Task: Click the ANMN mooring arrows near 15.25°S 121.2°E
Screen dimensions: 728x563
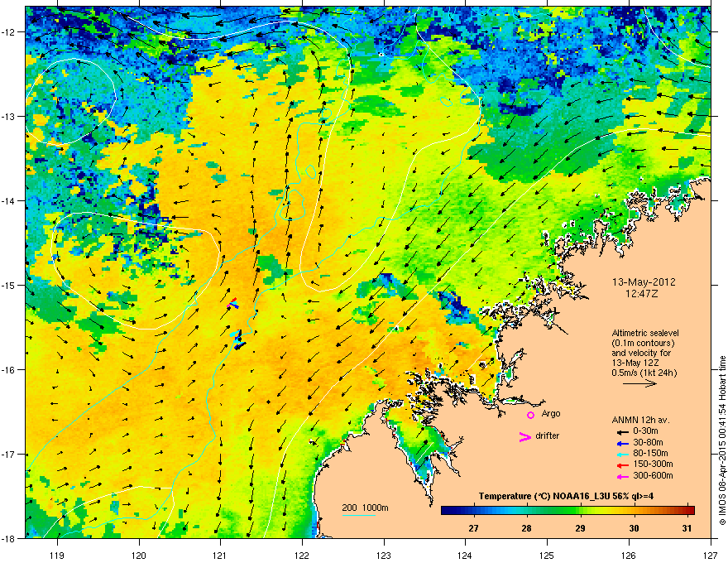Action: [x=232, y=304]
